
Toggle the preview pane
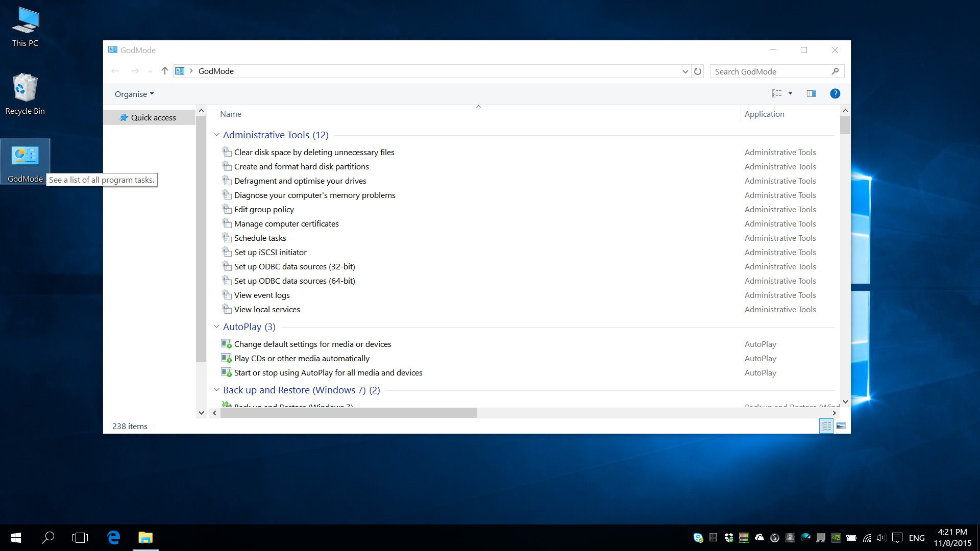[x=811, y=93]
